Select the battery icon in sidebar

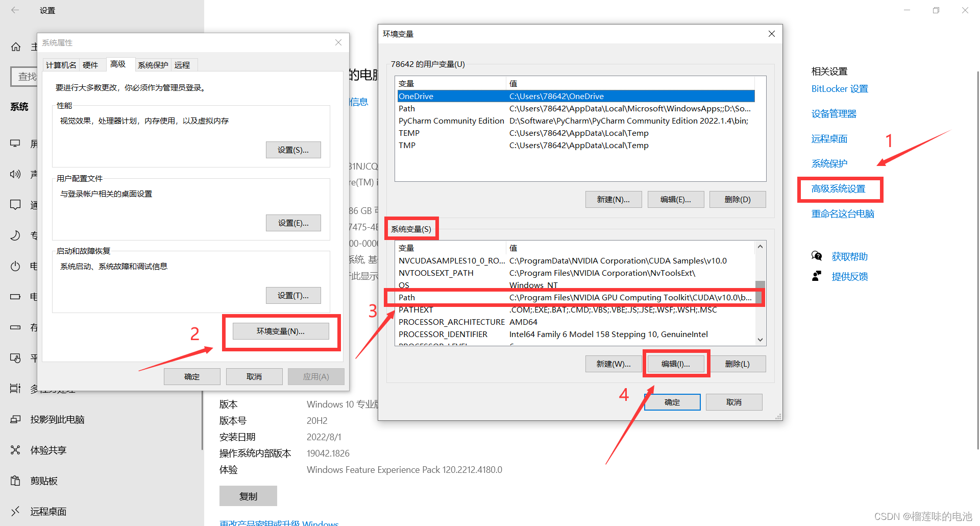(x=15, y=297)
